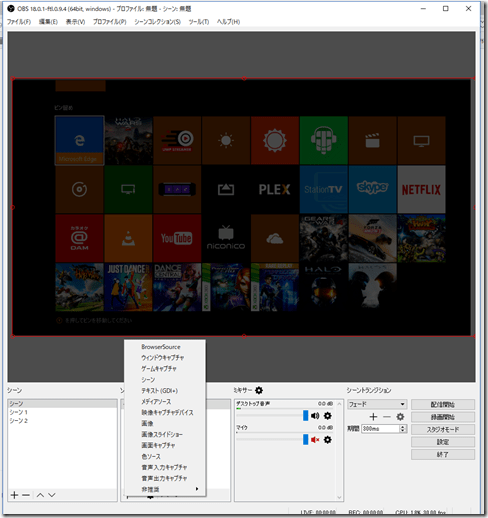The width and height of the screenshot is (488, 518).
Task: Add a new scene with the plus icon
Action: (x=14, y=495)
